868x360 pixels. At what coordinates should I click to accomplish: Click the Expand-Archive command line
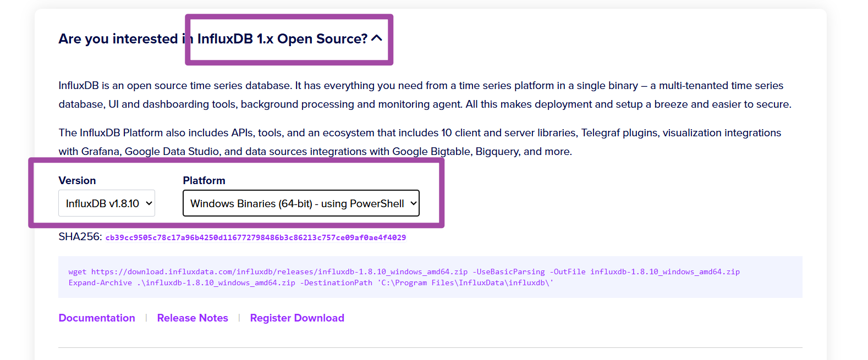pyautogui.click(x=311, y=283)
